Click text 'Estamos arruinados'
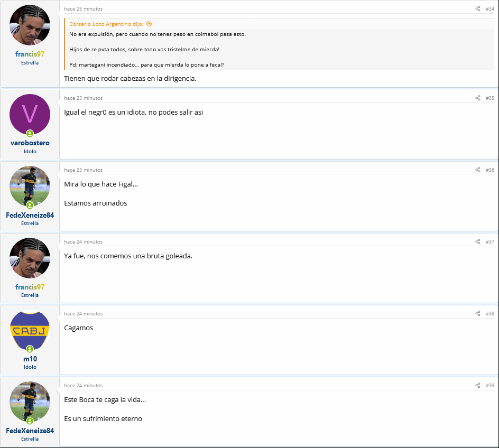The width and height of the screenshot is (499, 448). [96, 203]
